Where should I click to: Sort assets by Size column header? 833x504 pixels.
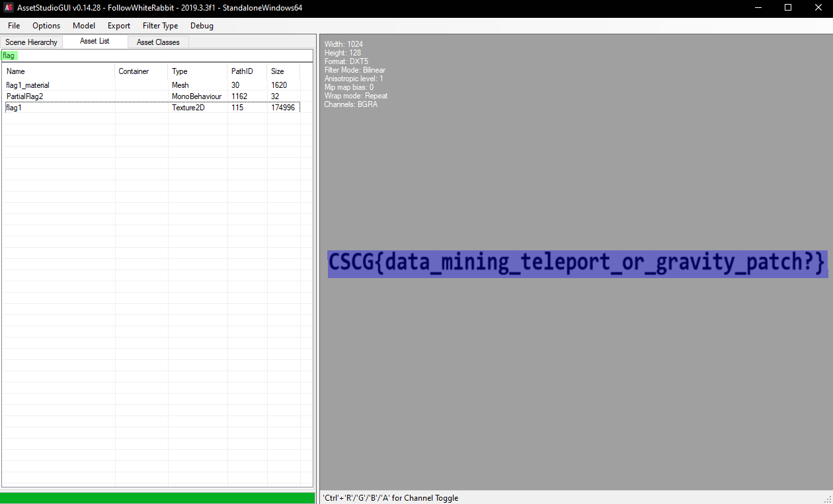283,71
